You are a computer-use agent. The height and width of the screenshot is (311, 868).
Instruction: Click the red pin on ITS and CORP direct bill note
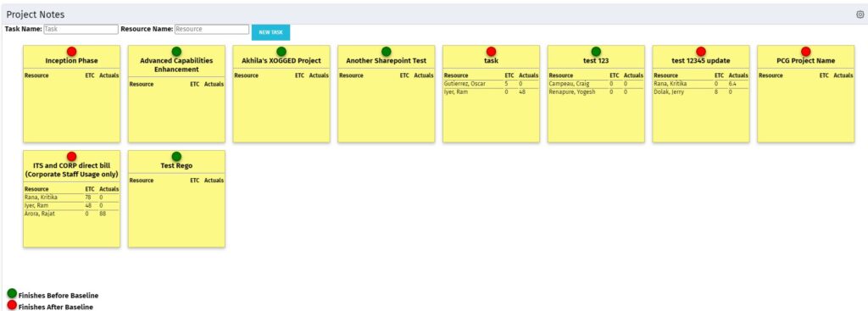pos(71,157)
